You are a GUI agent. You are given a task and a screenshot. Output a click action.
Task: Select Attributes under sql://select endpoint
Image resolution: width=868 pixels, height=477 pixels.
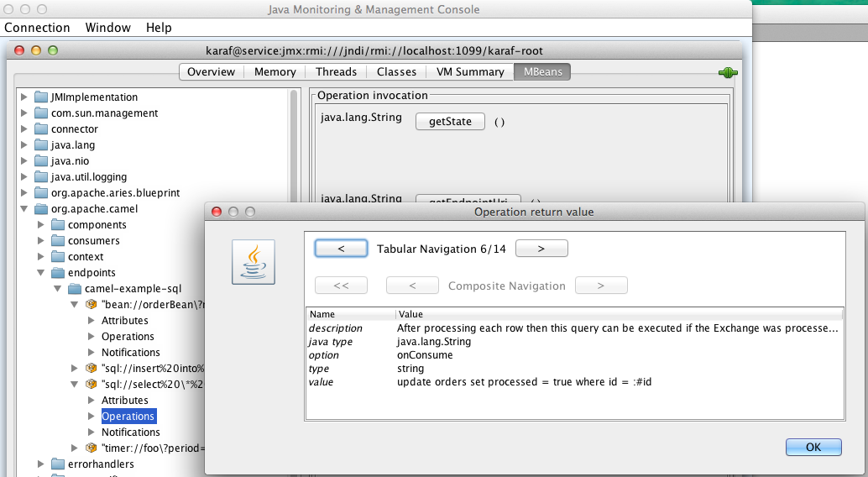124,400
